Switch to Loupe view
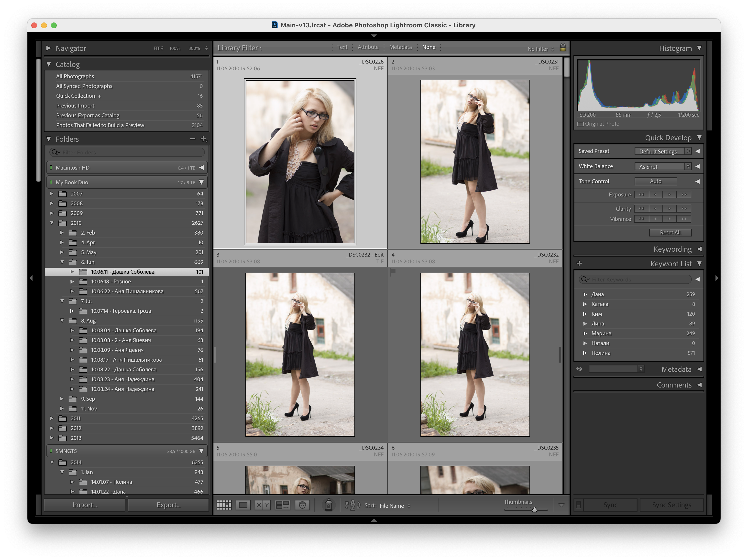The height and width of the screenshot is (560, 748). point(243,505)
